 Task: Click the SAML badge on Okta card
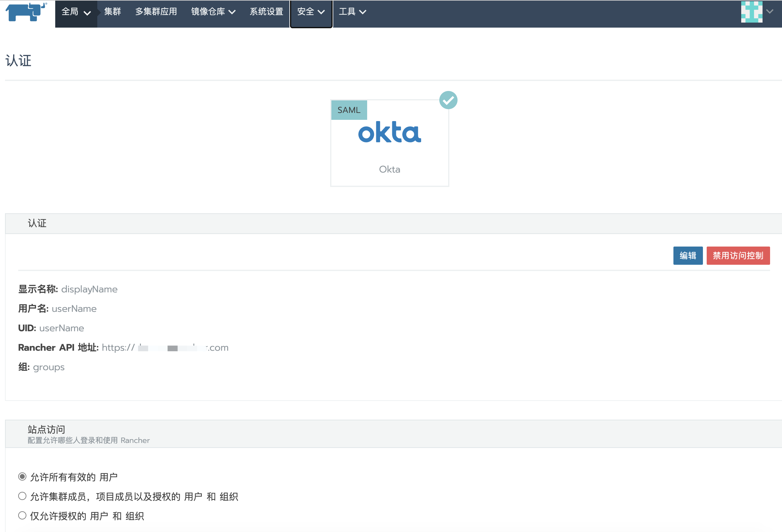point(349,110)
